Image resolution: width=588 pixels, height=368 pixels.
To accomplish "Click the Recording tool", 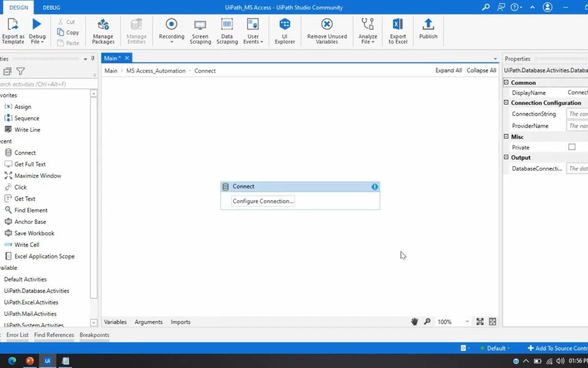I will tap(171, 29).
